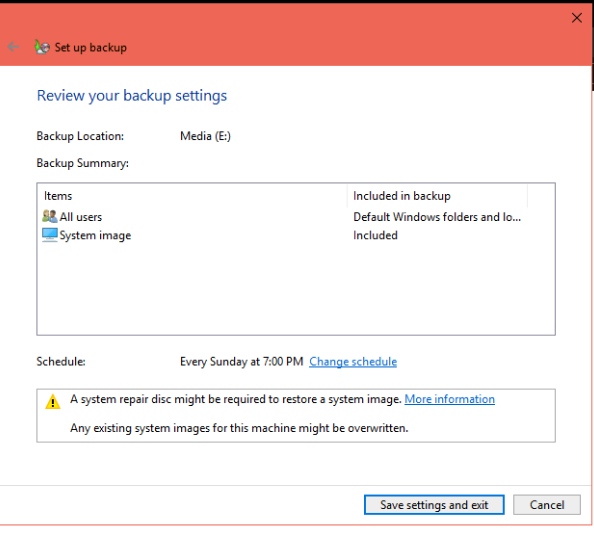594x537 pixels.
Task: Click Save settings and exit button
Action: (x=434, y=505)
